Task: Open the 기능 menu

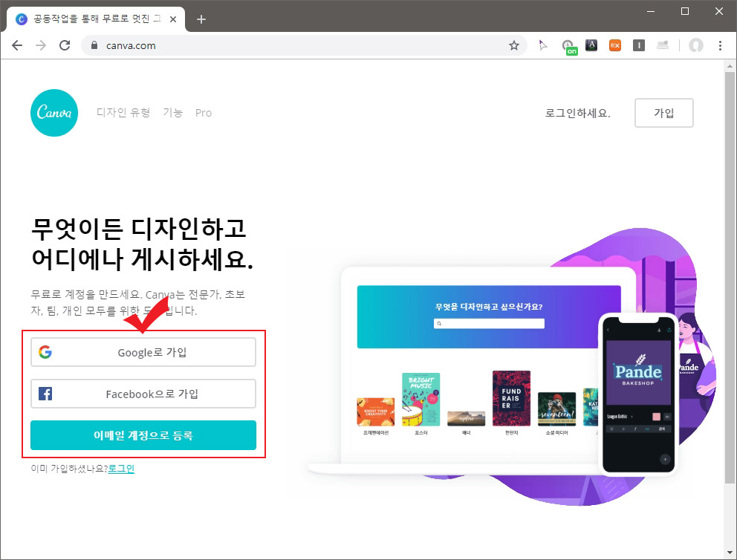Action: pyautogui.click(x=172, y=113)
